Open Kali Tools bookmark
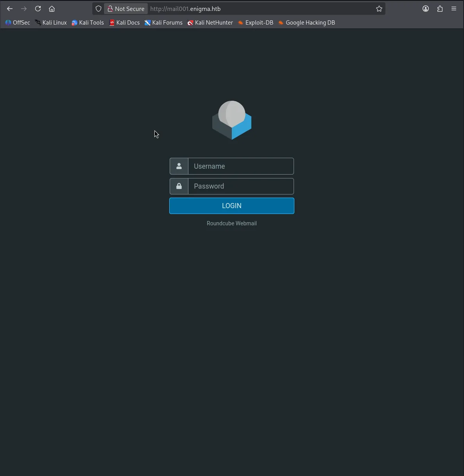Screen dimensions: 464x476 pyautogui.click(x=88, y=23)
